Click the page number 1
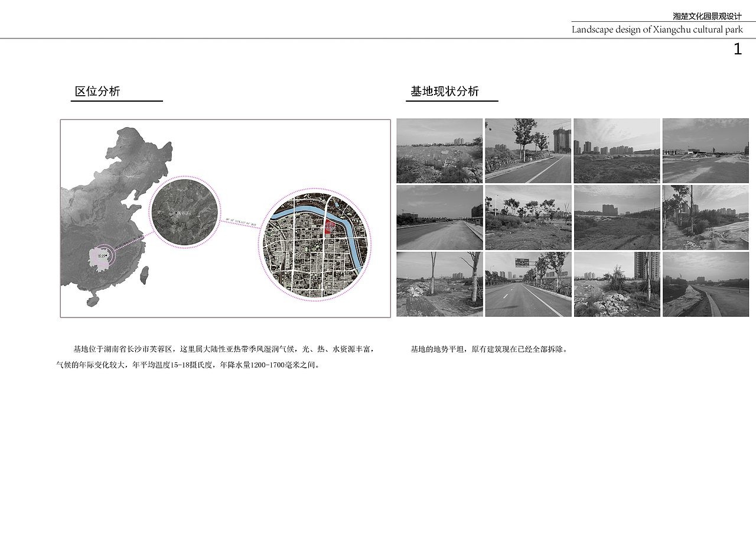This screenshot has height=535, width=756. (738, 50)
